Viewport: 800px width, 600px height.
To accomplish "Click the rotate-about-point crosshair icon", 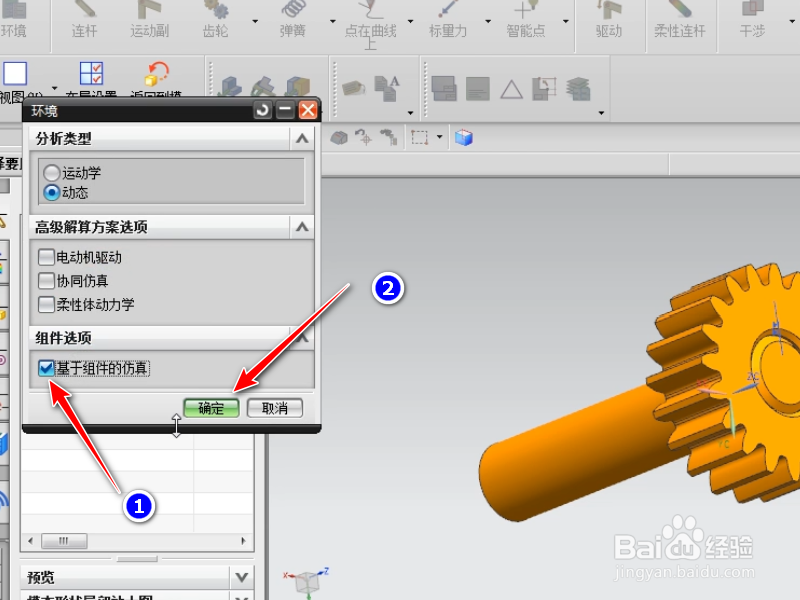I will [x=364, y=137].
